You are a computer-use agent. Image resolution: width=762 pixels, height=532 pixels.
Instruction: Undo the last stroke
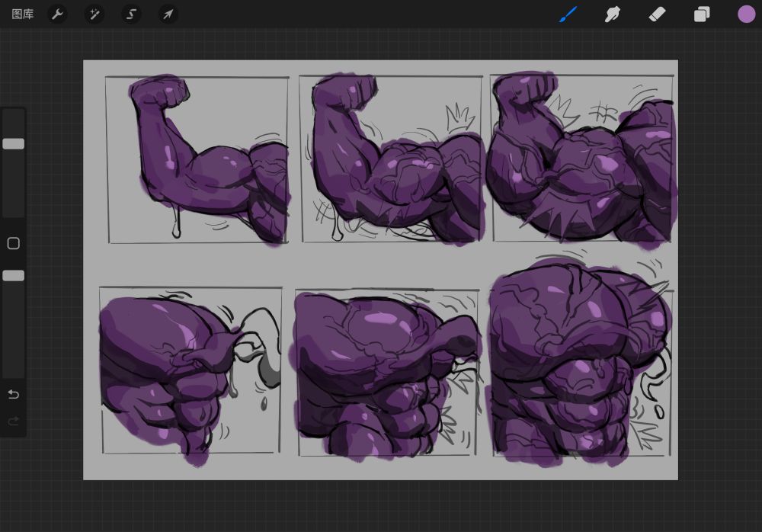[14, 394]
